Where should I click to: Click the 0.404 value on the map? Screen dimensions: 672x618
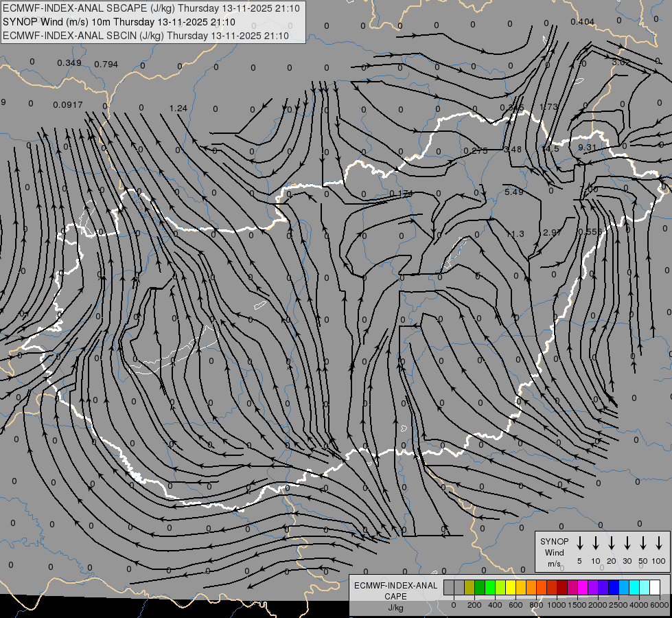pyautogui.click(x=583, y=22)
